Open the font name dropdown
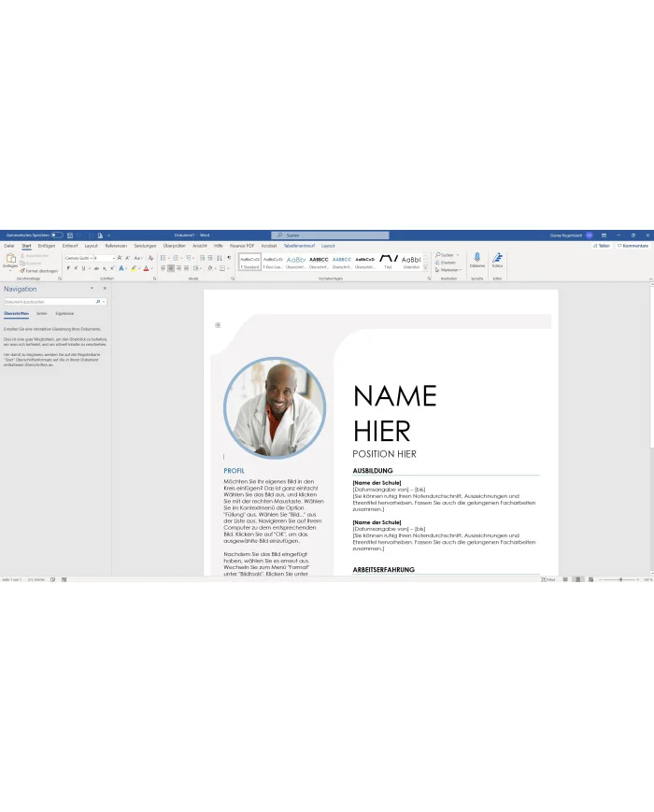The width and height of the screenshot is (654, 812). [92, 258]
